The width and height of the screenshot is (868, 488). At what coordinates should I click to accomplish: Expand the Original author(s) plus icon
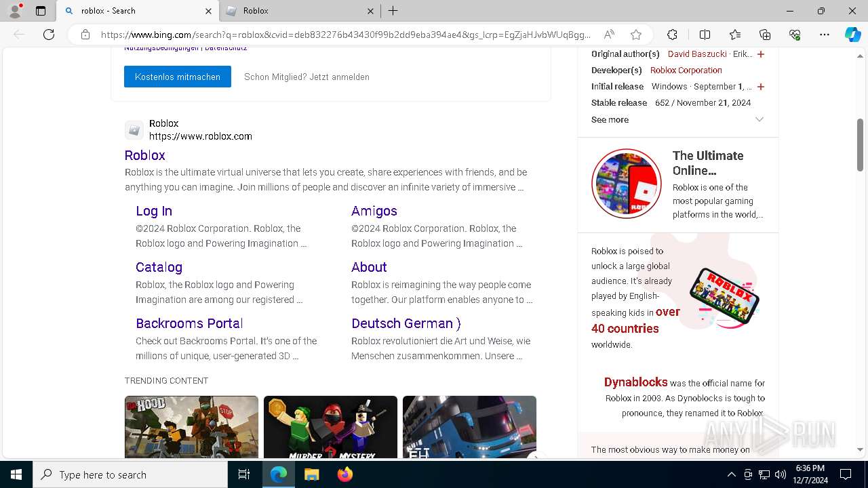pyautogui.click(x=761, y=54)
